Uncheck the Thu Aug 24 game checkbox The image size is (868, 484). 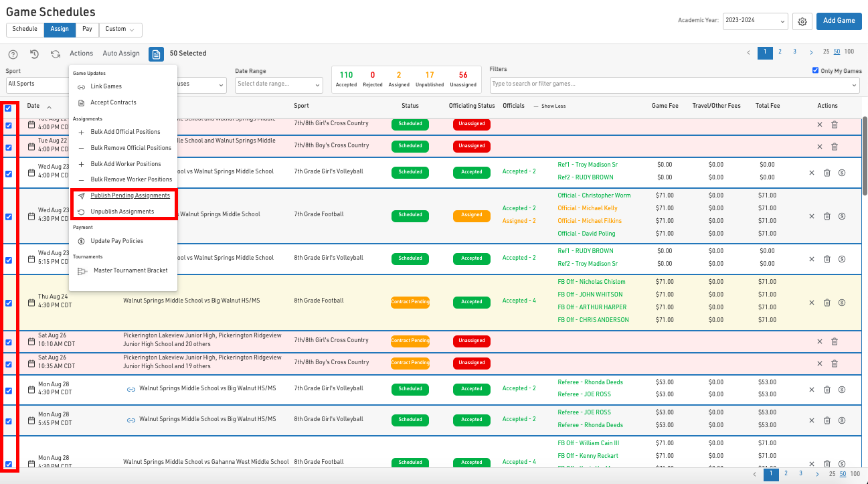click(x=9, y=303)
